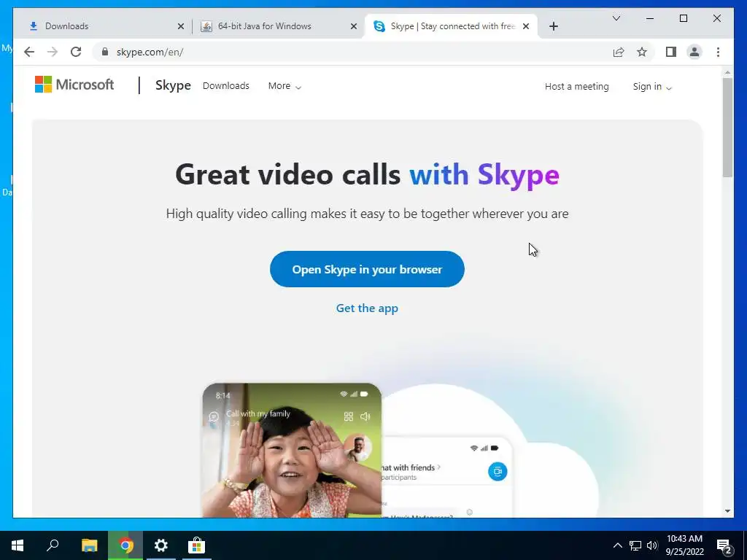Screen dimensions: 747x560
Task: Click the Get the app link
Action: [367, 308]
